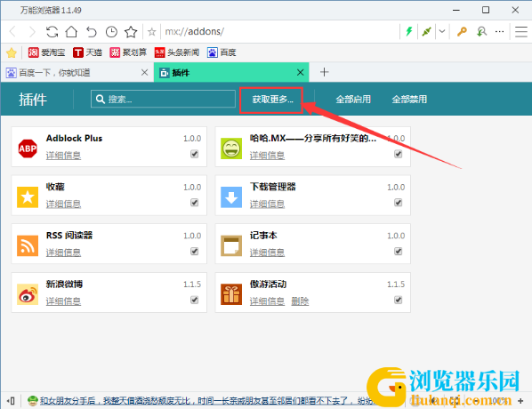Click 全部禁用 to disable all plugins
Screen dimensions: 532x409
coord(409,100)
